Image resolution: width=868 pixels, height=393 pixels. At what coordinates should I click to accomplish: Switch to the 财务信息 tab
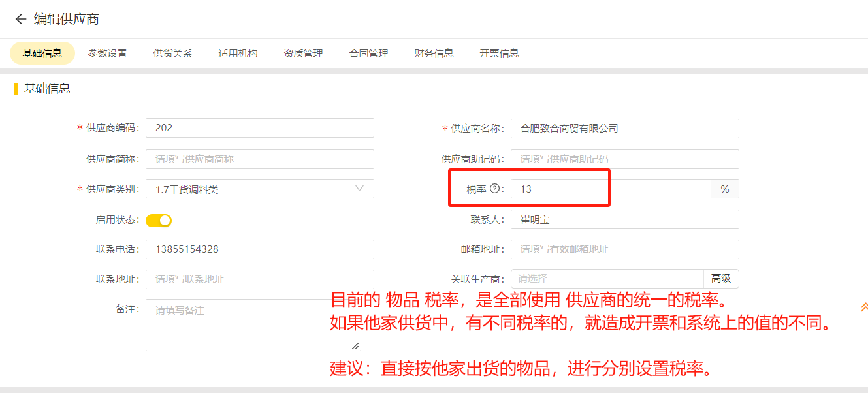(x=434, y=54)
